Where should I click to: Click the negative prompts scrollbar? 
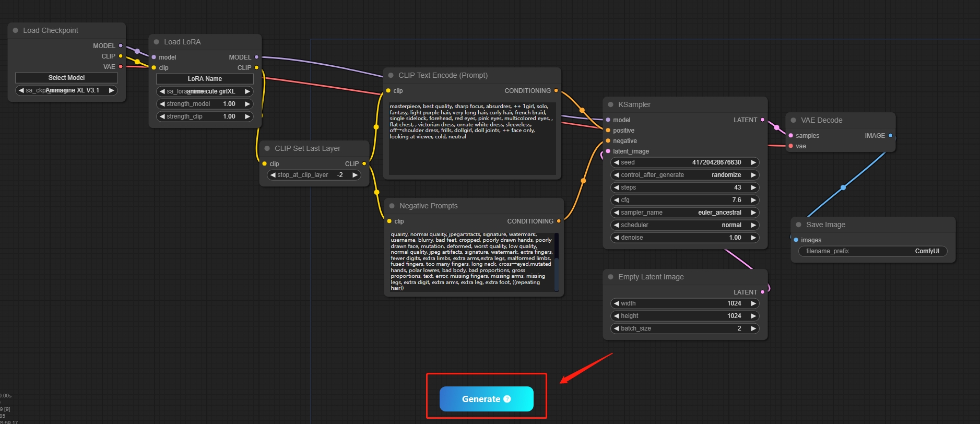coord(557,261)
